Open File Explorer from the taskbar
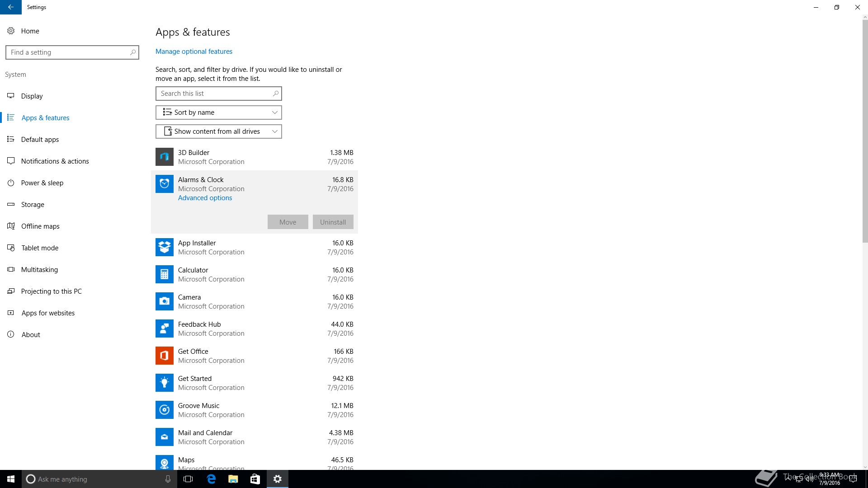This screenshot has height=488, width=868. pos(233,479)
